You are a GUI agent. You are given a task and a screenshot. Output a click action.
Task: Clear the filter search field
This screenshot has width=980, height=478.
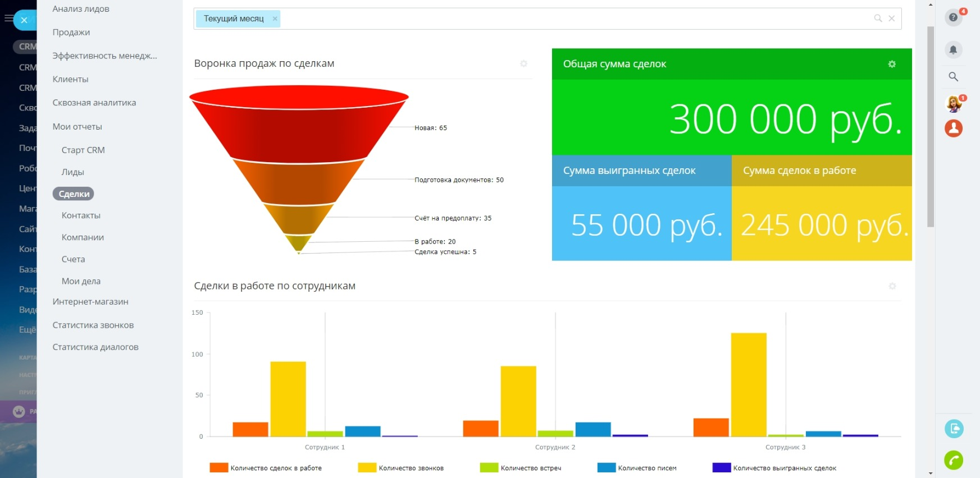point(891,19)
